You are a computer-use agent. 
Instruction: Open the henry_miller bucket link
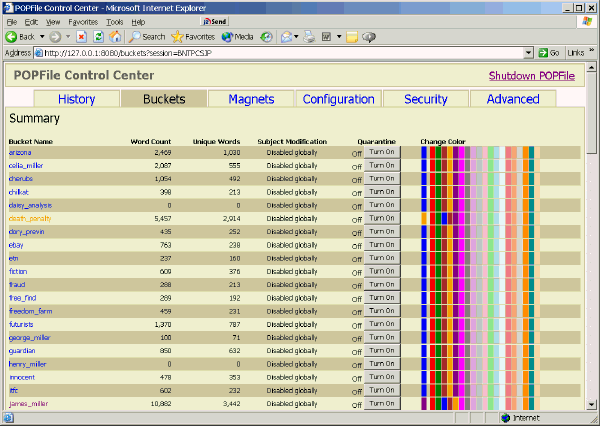click(28, 364)
